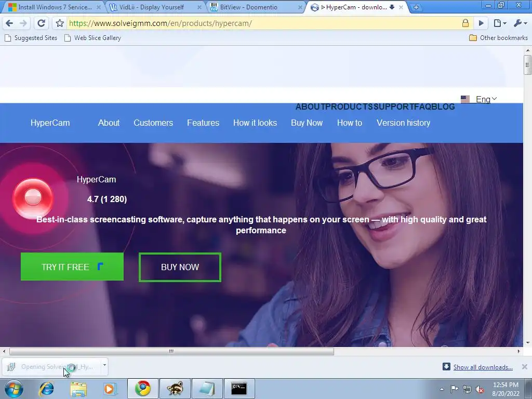Open the Windows Start orb
Viewport: 532px width, 399px height.
14,389
